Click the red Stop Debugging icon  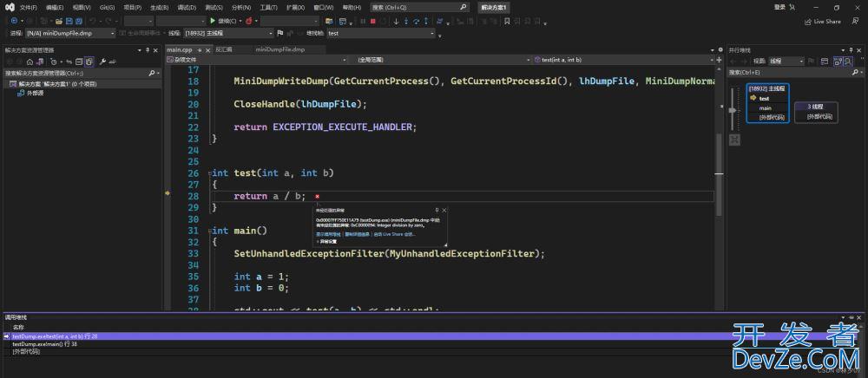point(373,21)
